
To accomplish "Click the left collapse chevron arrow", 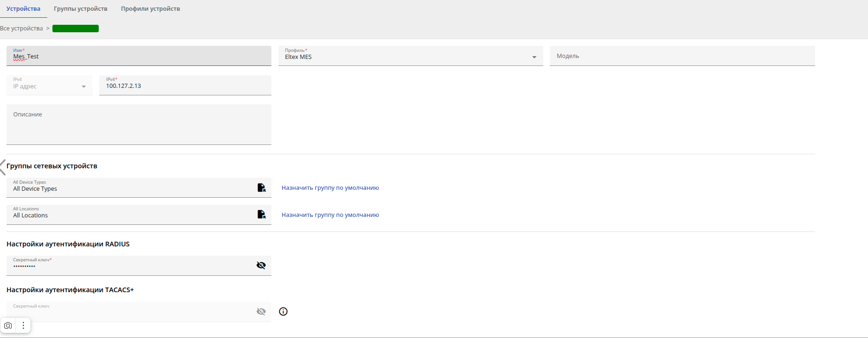I will [x=3, y=167].
